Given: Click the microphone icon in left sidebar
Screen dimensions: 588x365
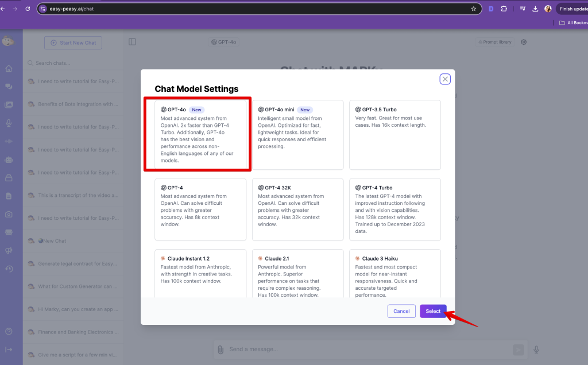Looking at the screenshot, I should click(x=9, y=123).
